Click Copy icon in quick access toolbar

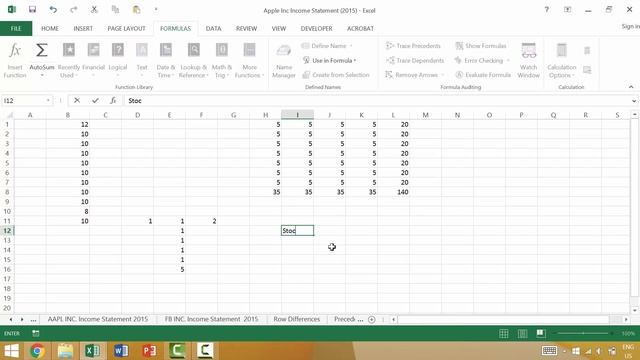[116, 9]
